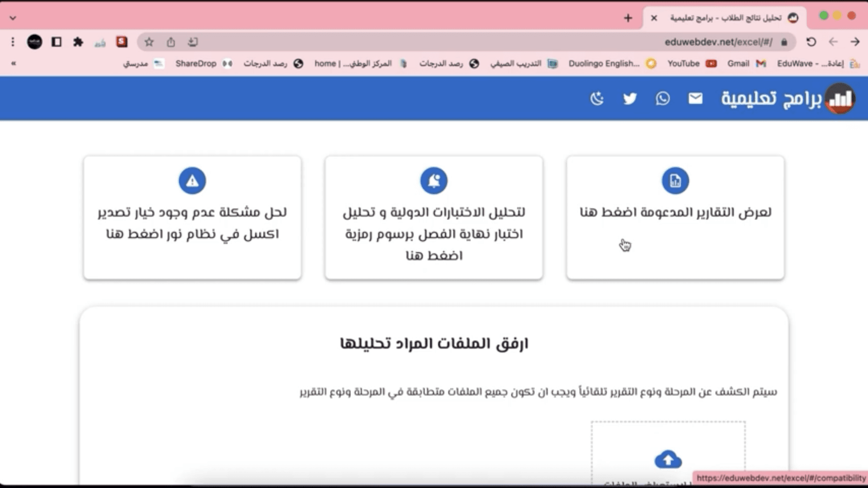The image size is (868, 488).
Task: Click the cloud upload icon
Action: click(x=668, y=459)
